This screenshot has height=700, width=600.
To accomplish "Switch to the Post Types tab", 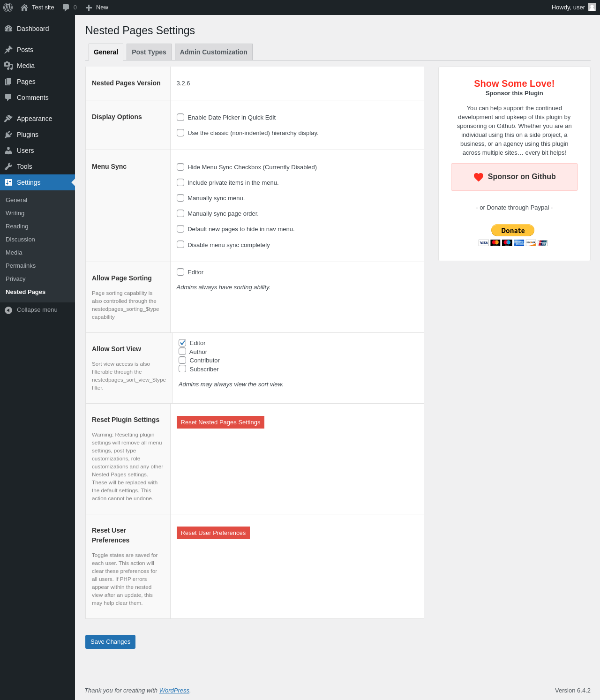I will click(149, 52).
